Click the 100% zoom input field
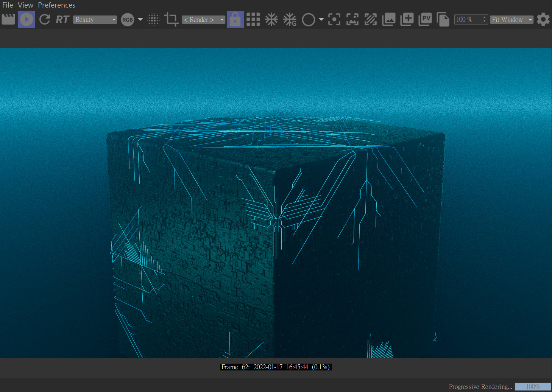This screenshot has height=392, width=552. [468, 19]
